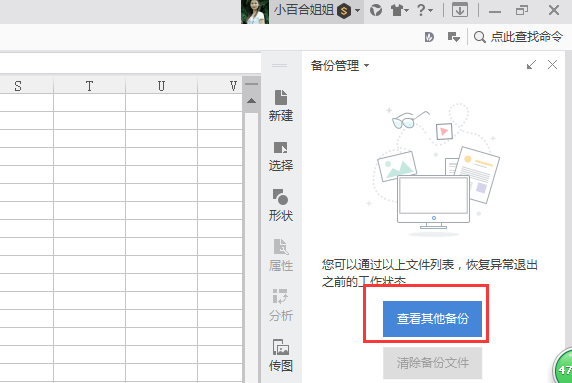
Task: Select column V header
Action: tap(220, 86)
